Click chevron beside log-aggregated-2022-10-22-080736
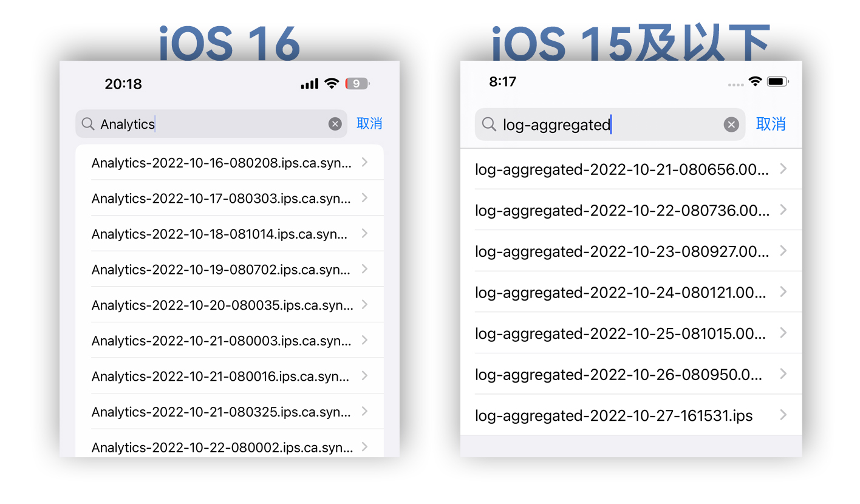Image resolution: width=860 pixels, height=504 pixels. (x=783, y=209)
